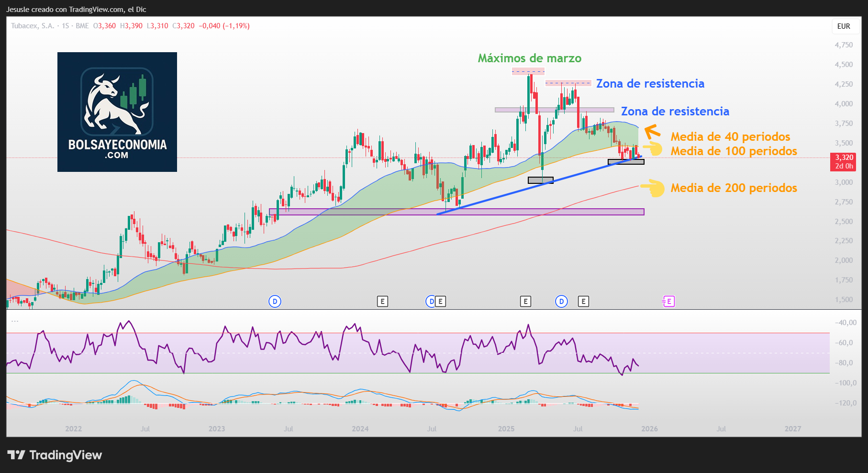Click the Tubacex, S.A. symbol title
This screenshot has width=868, height=473.
pos(33,26)
